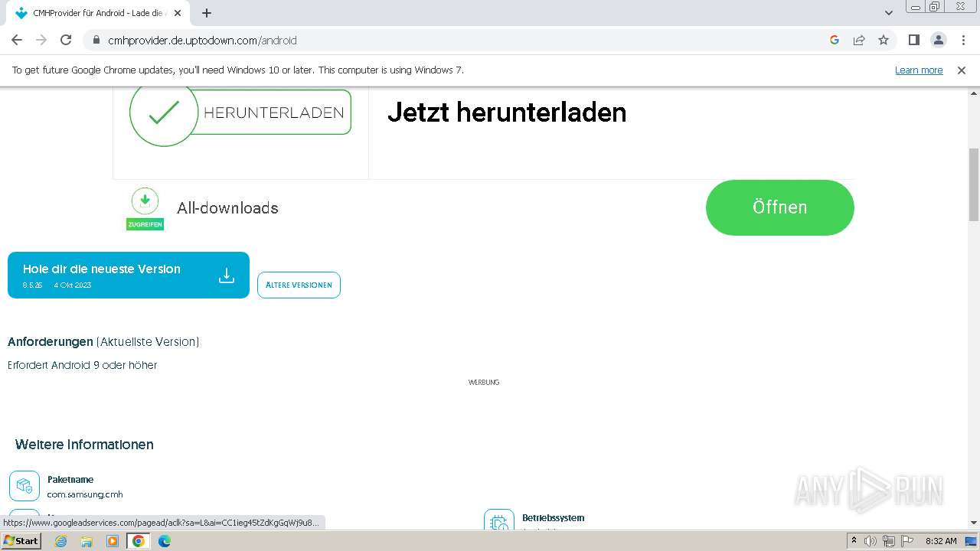Click the scrollbar down arrow

(974, 523)
